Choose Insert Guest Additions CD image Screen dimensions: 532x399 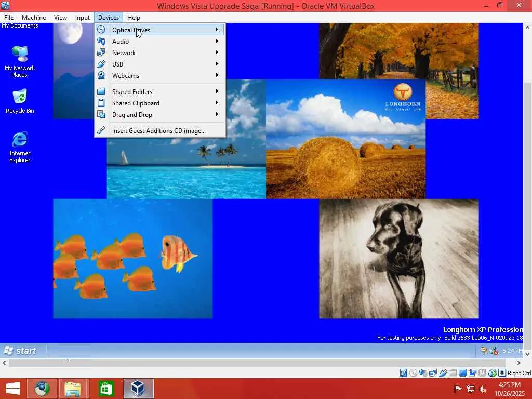tap(160, 130)
